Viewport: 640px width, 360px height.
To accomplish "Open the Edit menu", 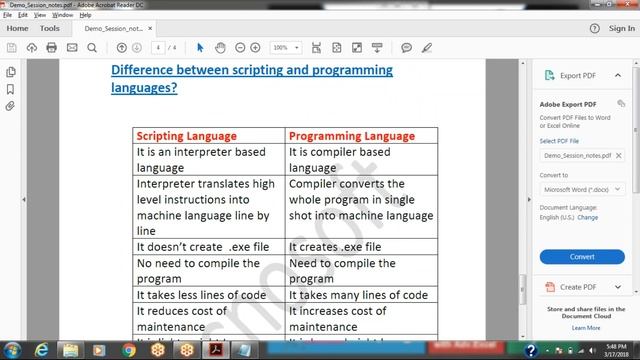I will coord(23,15).
